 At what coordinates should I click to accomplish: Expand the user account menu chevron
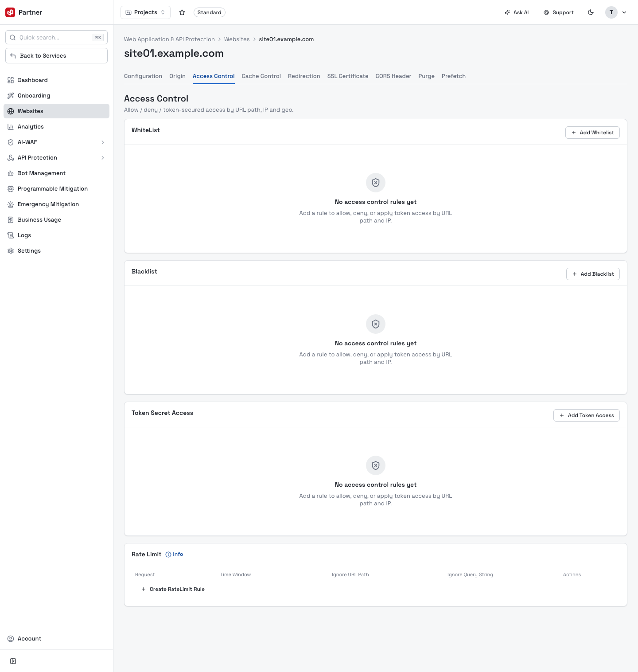click(624, 12)
